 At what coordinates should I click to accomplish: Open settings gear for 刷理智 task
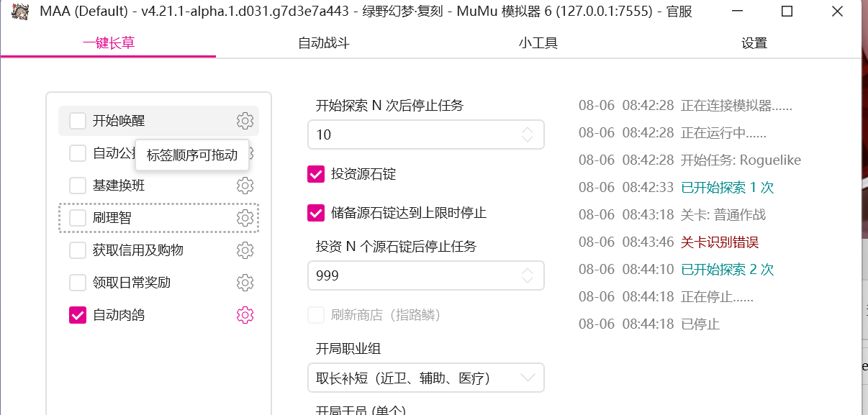pyautogui.click(x=245, y=217)
